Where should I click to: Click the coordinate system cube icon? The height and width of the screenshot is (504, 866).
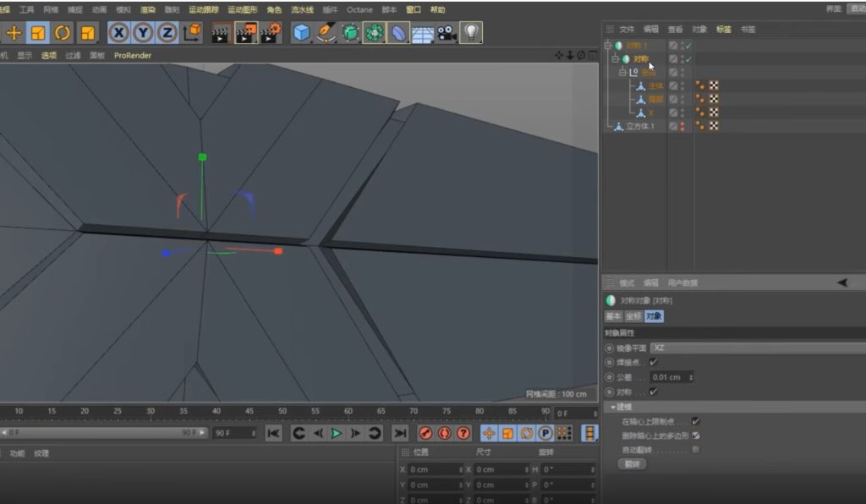click(192, 33)
